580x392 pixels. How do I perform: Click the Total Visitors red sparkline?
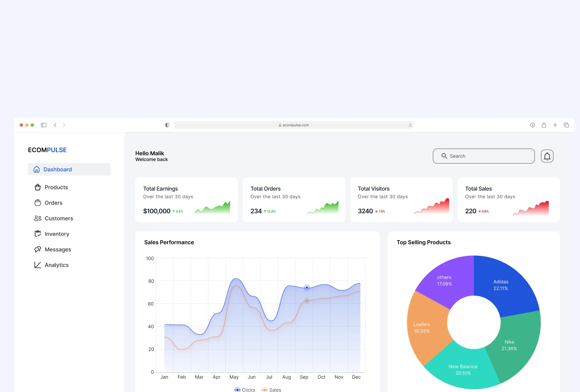(x=432, y=206)
